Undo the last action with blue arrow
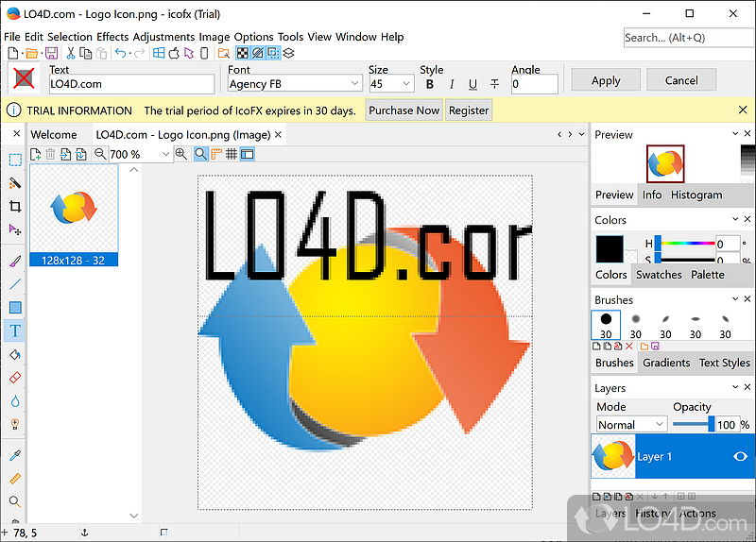This screenshot has height=542, width=756. coord(120,53)
